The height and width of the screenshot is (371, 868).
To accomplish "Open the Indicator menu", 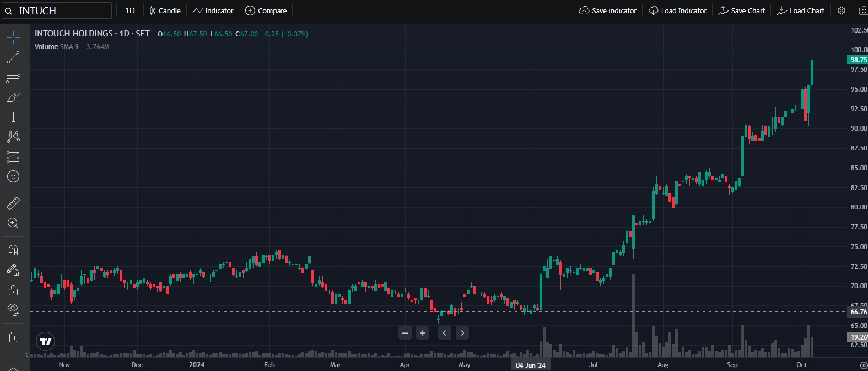I will pos(213,10).
